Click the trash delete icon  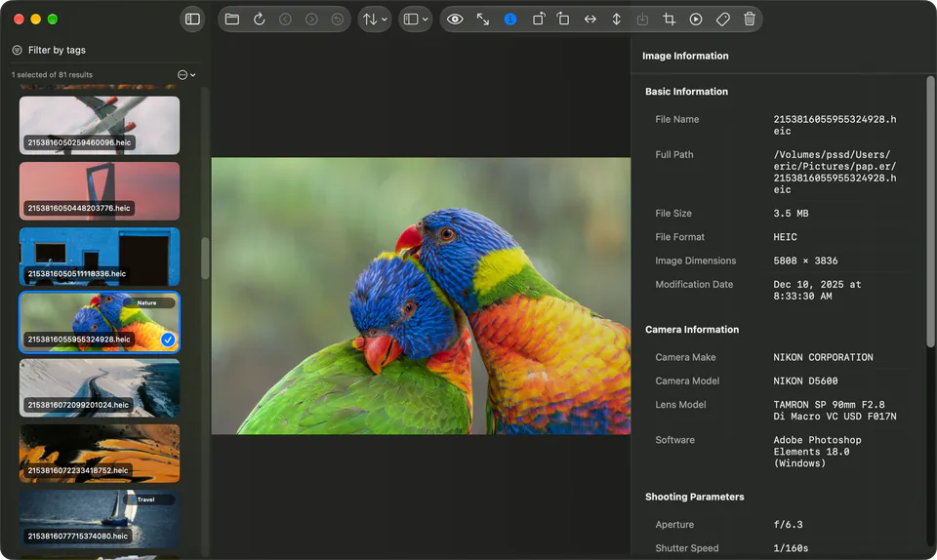coord(750,20)
